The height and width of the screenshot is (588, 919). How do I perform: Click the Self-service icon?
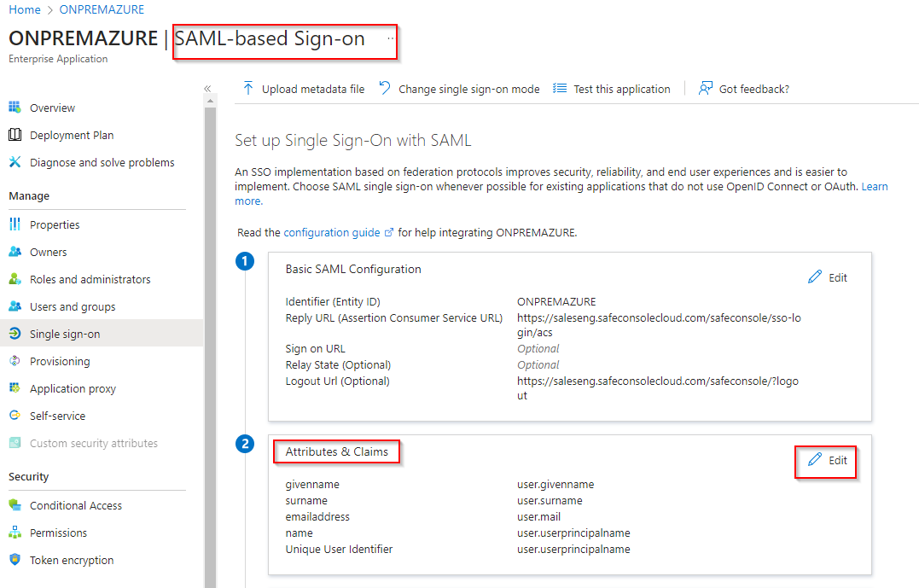[15, 415]
